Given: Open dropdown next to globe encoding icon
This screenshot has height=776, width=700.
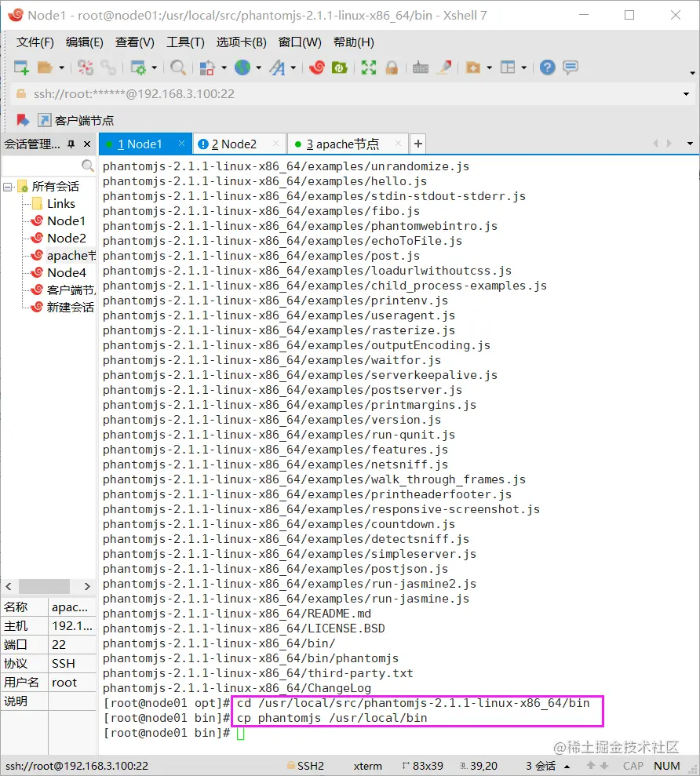Looking at the screenshot, I should pos(258,67).
